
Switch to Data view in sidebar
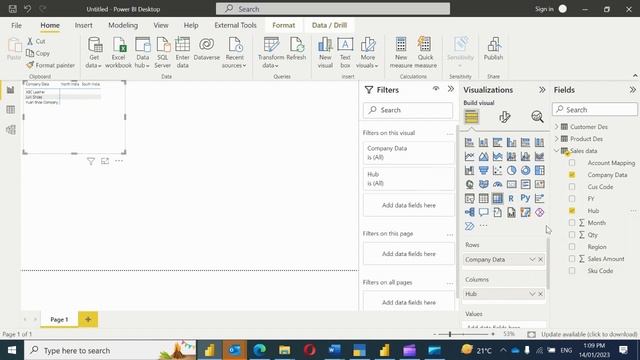11,110
